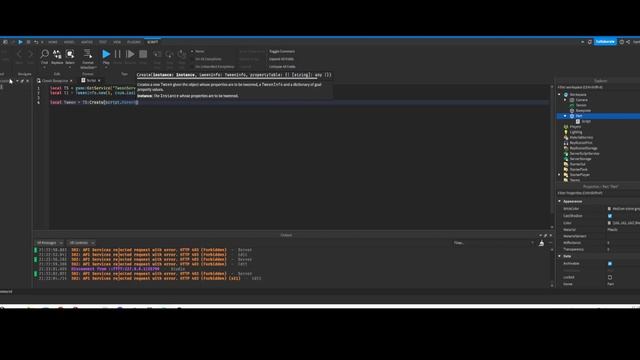This screenshot has height=360, width=640.
Task: Open the VIEW ribbon tab
Action: click(x=117, y=42)
